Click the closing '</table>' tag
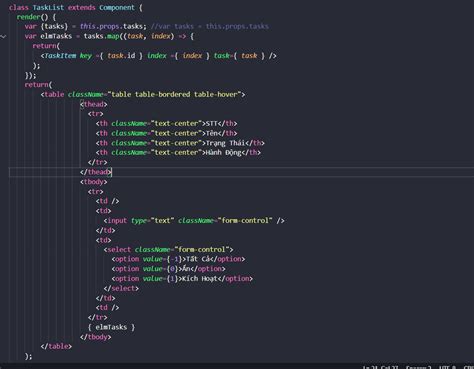 [56, 346]
